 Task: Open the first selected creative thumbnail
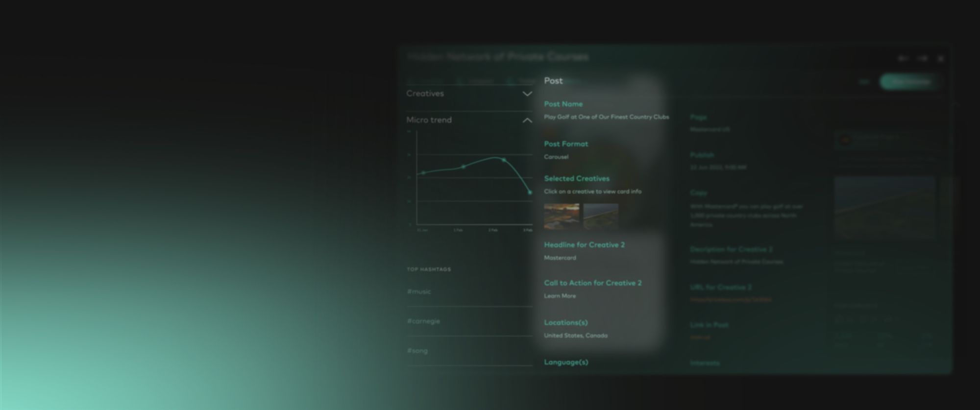(x=561, y=216)
